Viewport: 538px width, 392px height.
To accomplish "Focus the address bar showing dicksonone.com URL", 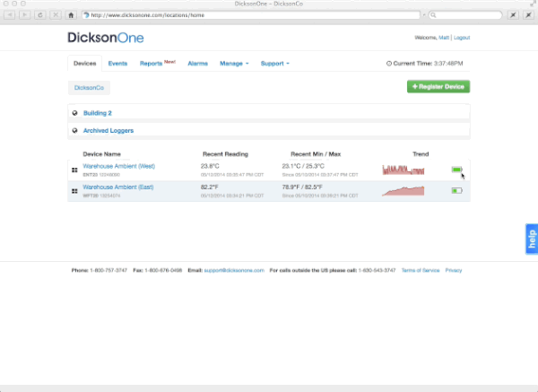I will pos(251,15).
